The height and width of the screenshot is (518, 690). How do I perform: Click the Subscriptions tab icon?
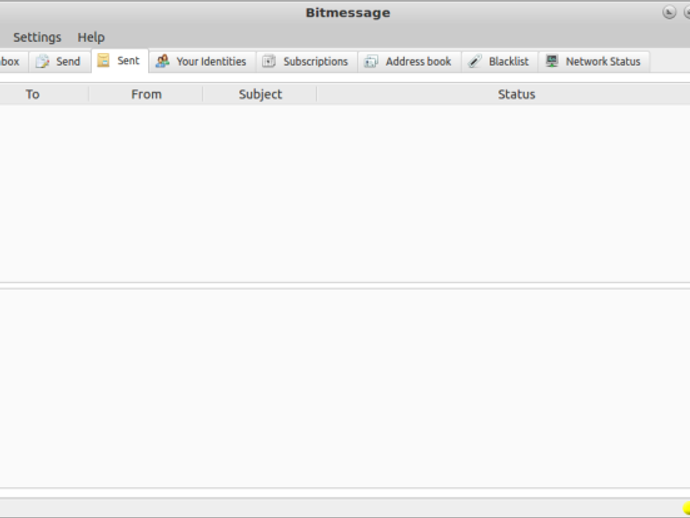coord(269,61)
